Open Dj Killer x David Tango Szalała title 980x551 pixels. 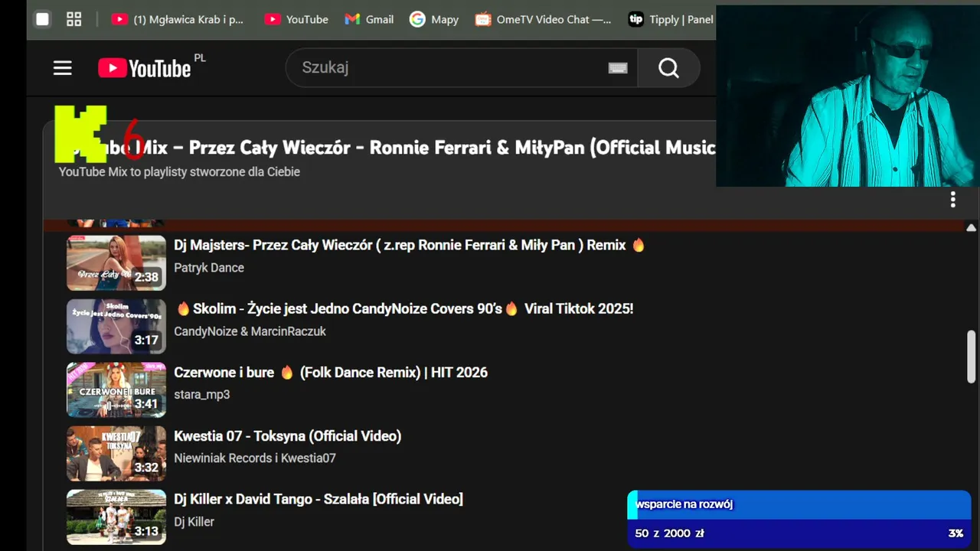(x=318, y=499)
